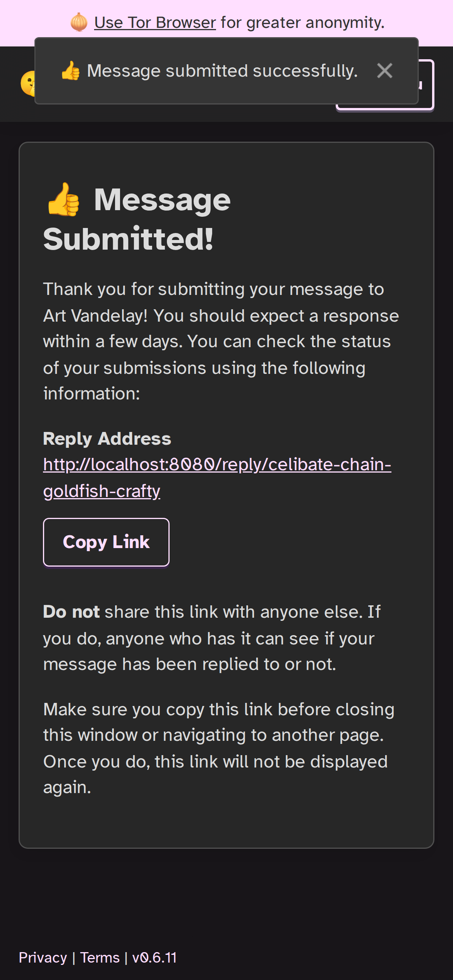
Task: Click the thumbs-up emoji in the toast notification
Action: pyautogui.click(x=71, y=70)
